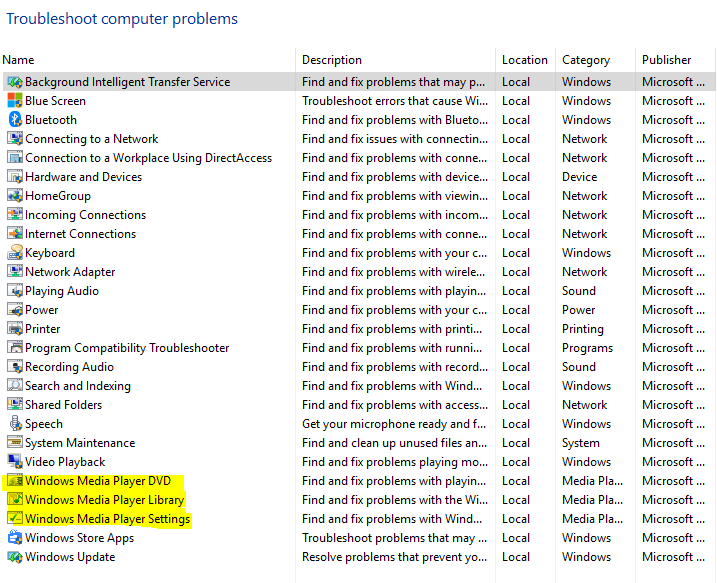Click the 'Programs' category cell
The height and width of the screenshot is (583, 717).
[x=587, y=348]
